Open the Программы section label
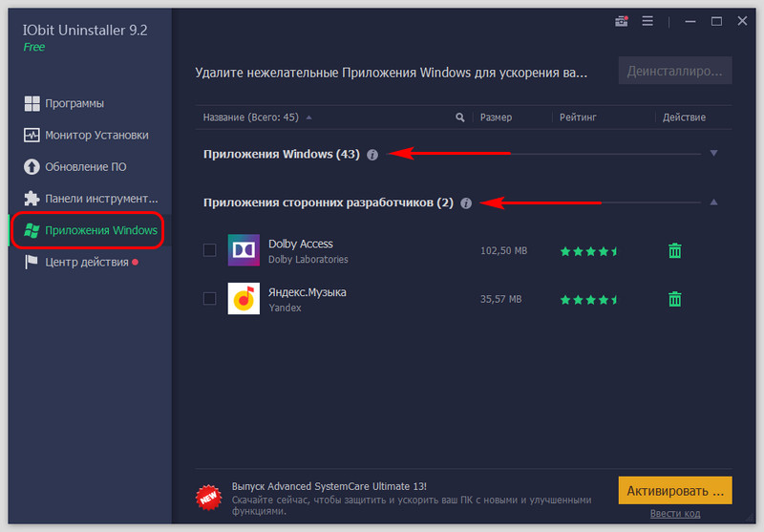The image size is (764, 532). [74, 103]
